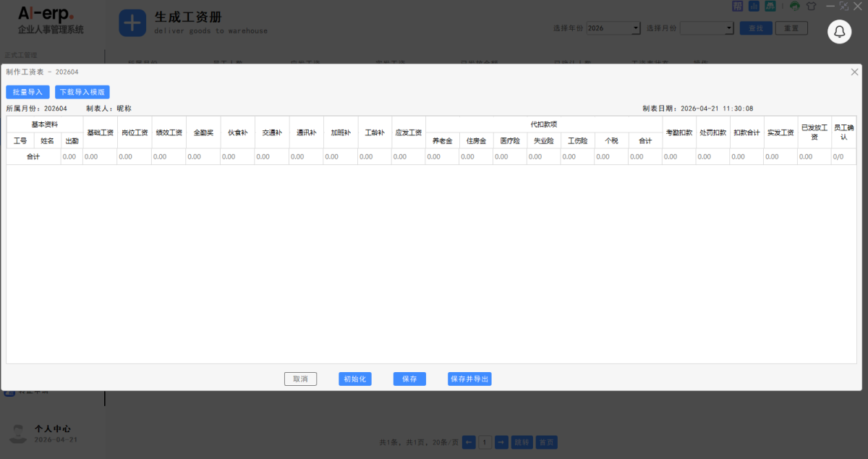
Task: Click the 初始化 button
Action: tap(354, 379)
